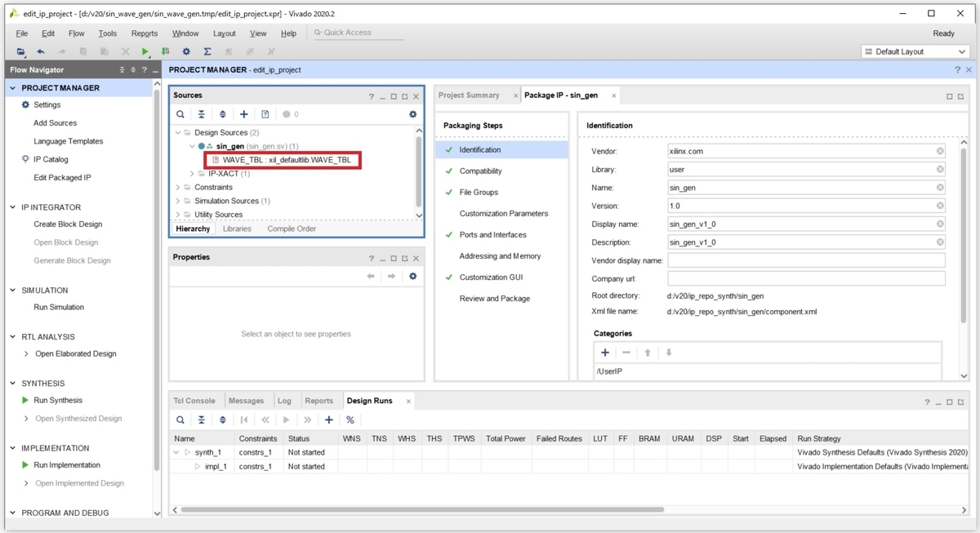Click Create Block Design link
The image size is (980, 533).
(x=68, y=224)
